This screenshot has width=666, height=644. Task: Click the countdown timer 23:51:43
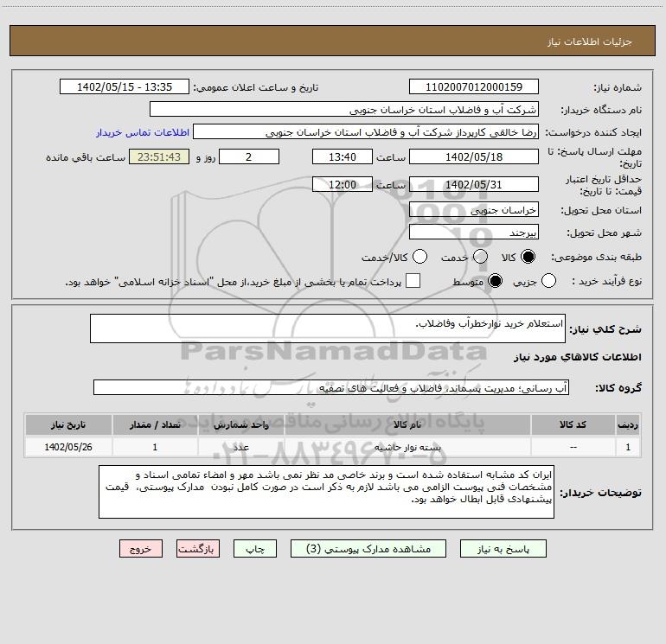[x=159, y=156]
